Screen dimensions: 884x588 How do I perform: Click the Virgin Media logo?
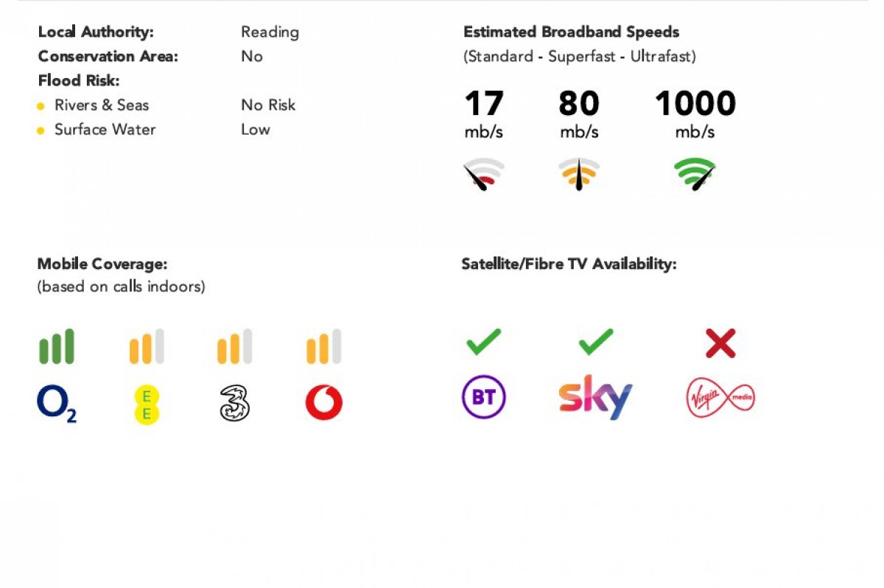720,399
